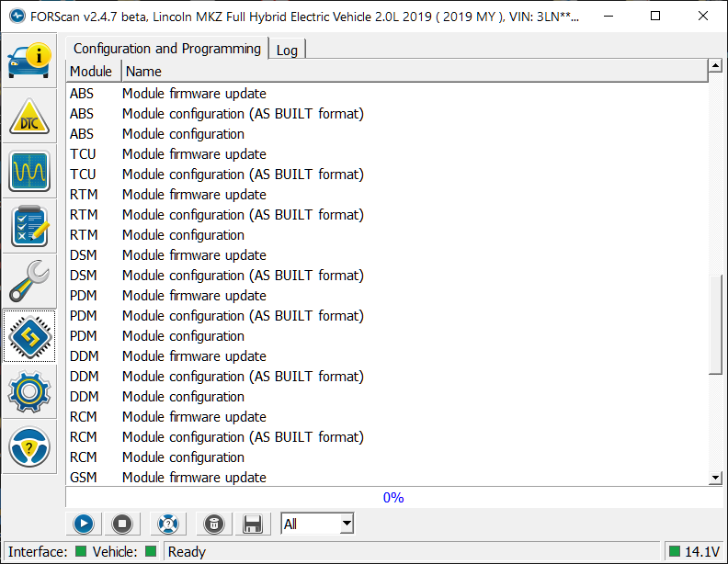
Task: Select RTM Module configuration (AS BUILT format)
Action: click(x=387, y=215)
